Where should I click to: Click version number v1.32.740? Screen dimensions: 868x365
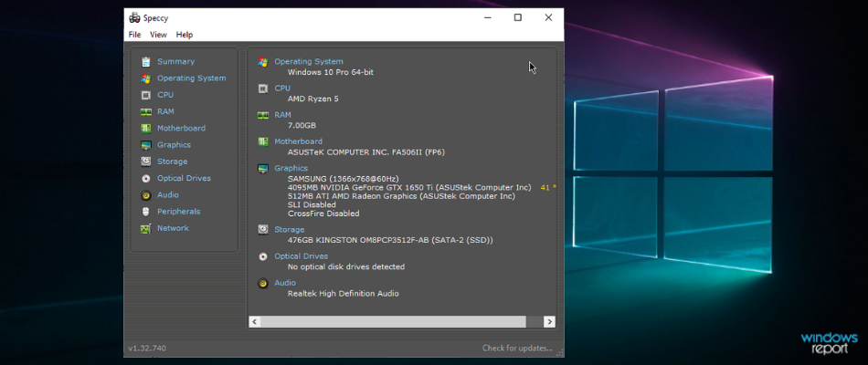[x=147, y=348]
